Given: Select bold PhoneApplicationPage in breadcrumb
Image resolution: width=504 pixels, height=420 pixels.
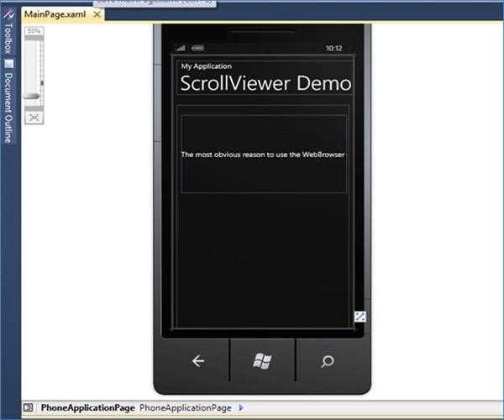Looking at the screenshot, I should [x=87, y=407].
